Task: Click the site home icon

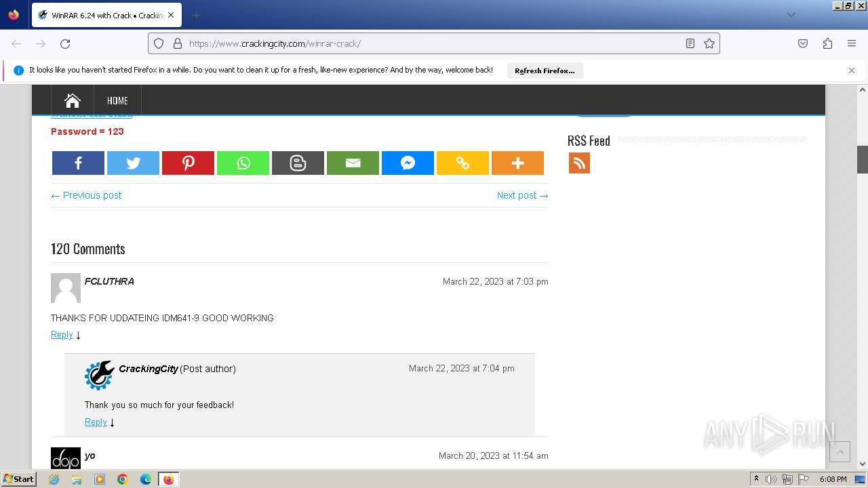Action: [73, 100]
